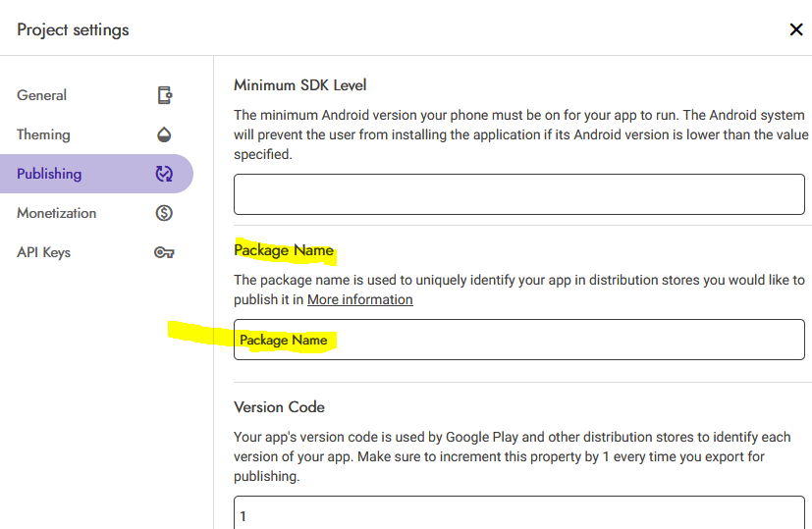The height and width of the screenshot is (529, 812).
Task: Open the More information link
Action: (359, 299)
